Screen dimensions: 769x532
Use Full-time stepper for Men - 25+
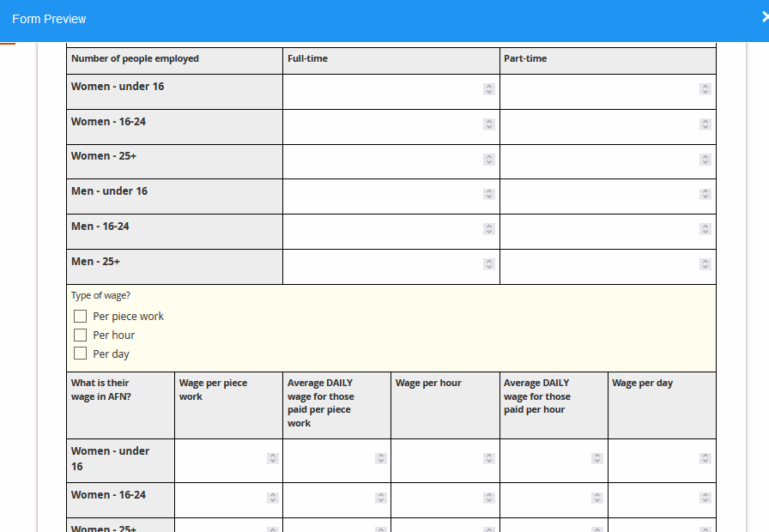click(x=489, y=264)
